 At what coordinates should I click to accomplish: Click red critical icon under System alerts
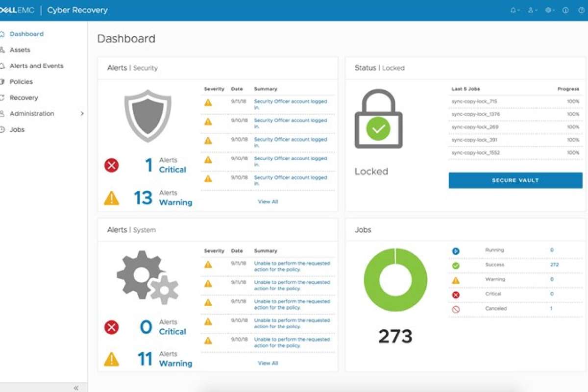coord(112,327)
